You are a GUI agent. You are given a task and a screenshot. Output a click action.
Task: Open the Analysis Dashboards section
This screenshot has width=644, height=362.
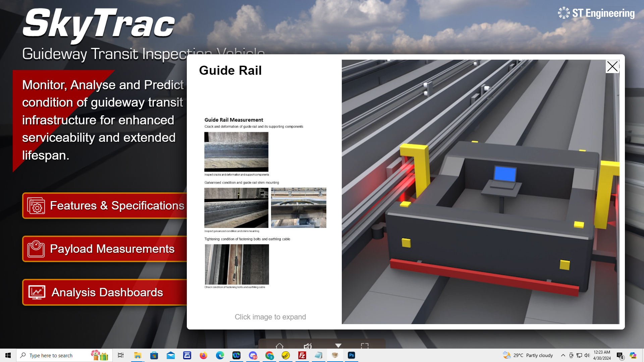tap(107, 292)
